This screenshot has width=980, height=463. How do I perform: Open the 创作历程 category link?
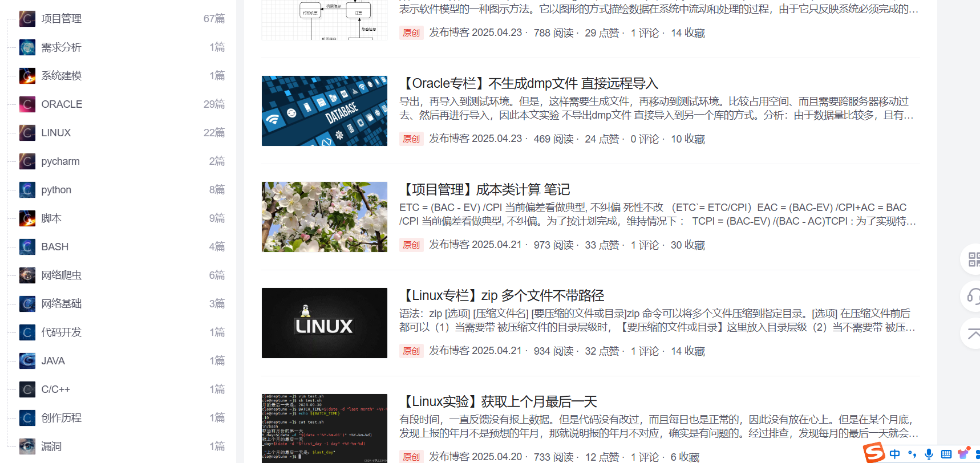point(62,418)
